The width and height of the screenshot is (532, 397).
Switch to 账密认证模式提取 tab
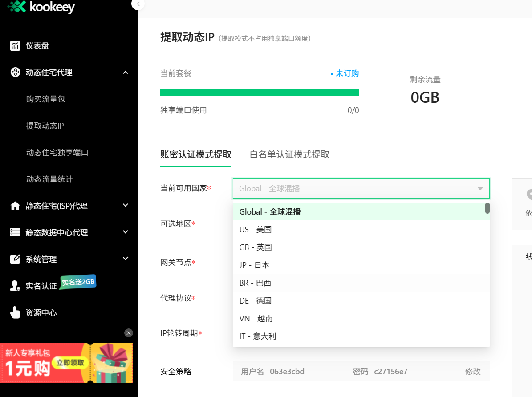(196, 154)
